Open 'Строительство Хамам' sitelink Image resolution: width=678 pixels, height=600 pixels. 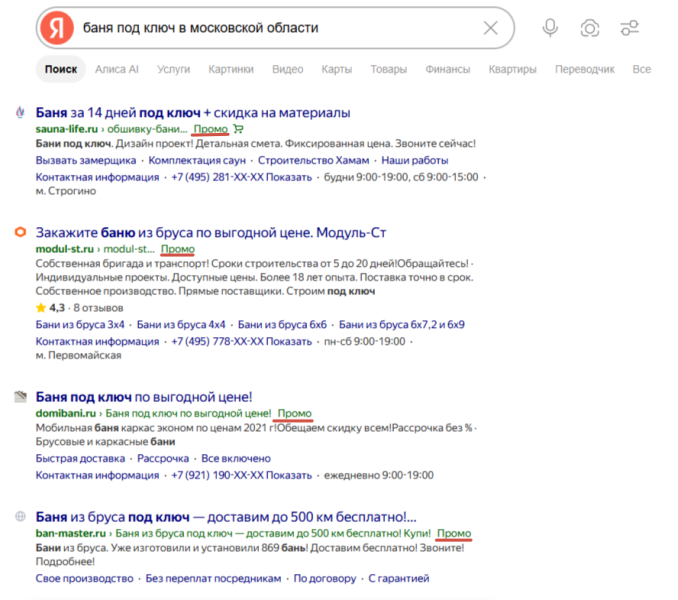point(313,160)
